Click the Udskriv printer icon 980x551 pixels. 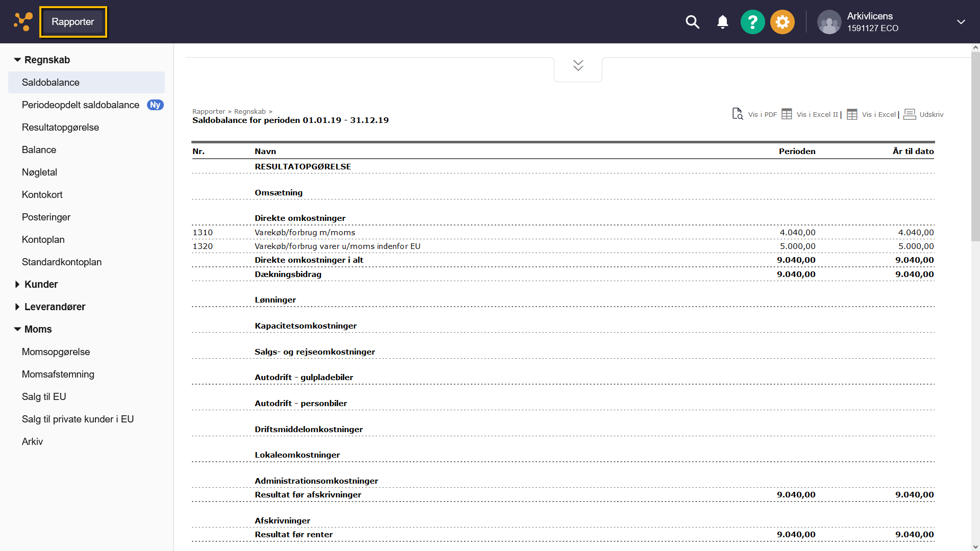909,114
